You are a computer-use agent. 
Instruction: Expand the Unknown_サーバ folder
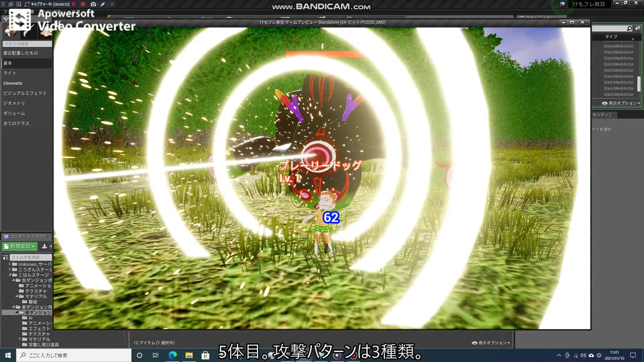10,264
